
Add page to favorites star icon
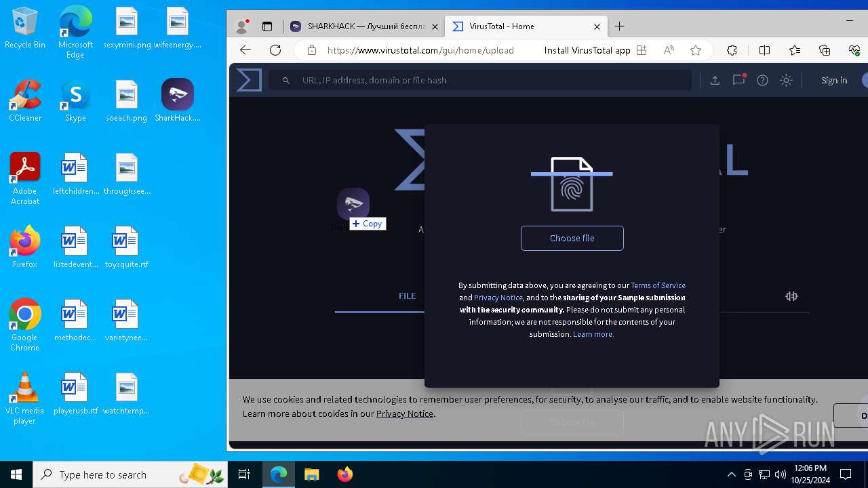pos(696,50)
